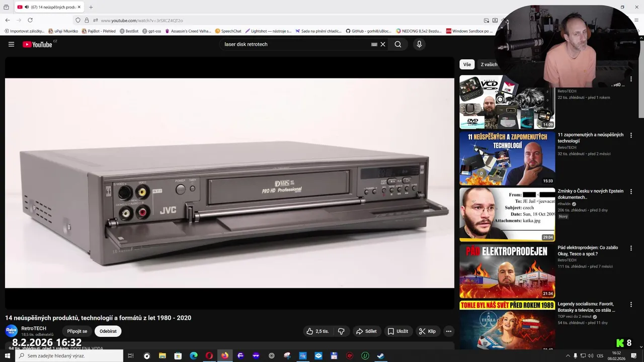Open 'Před rokem 1989' Tesla thumbnail
644x362 pixels.
coord(507,325)
